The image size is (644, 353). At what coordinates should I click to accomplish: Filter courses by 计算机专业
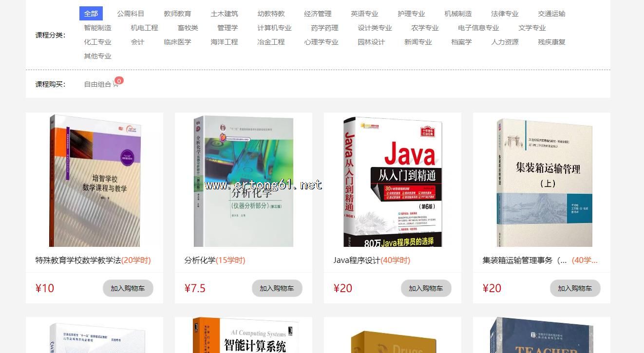point(274,28)
